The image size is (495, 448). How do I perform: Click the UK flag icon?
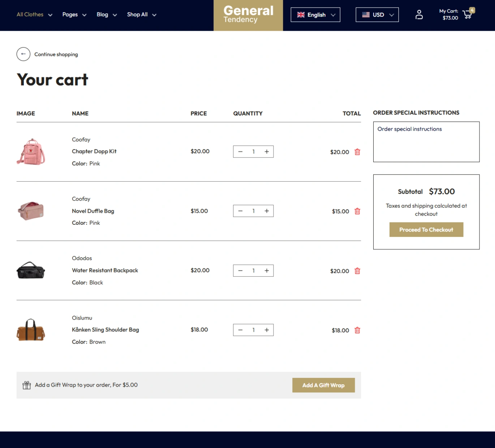click(301, 15)
